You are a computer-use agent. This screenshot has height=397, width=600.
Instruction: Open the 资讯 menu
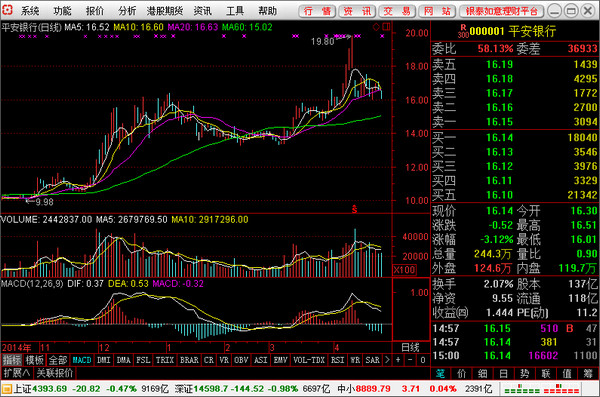pyautogui.click(x=202, y=11)
